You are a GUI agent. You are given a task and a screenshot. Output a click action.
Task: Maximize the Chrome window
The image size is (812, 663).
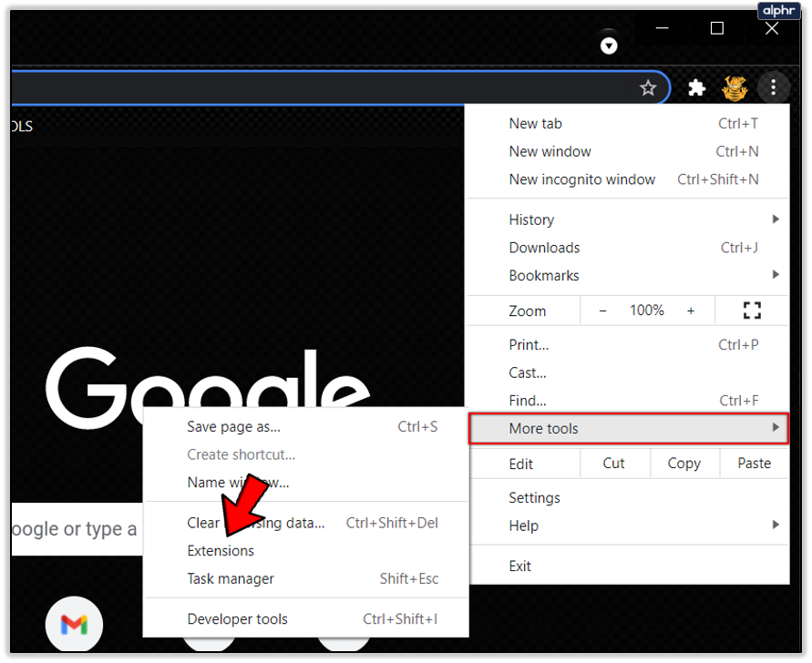[716, 28]
